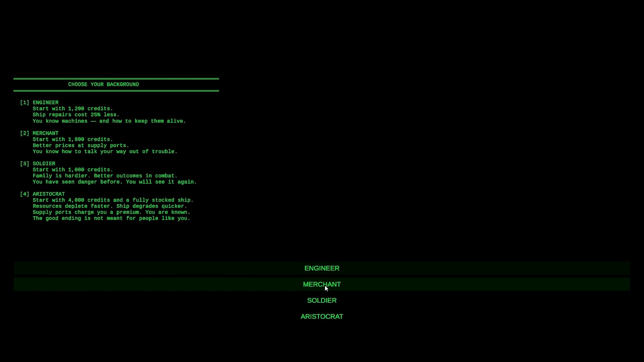Choose the ENGINEER background button
The image size is (644, 362).
322,268
